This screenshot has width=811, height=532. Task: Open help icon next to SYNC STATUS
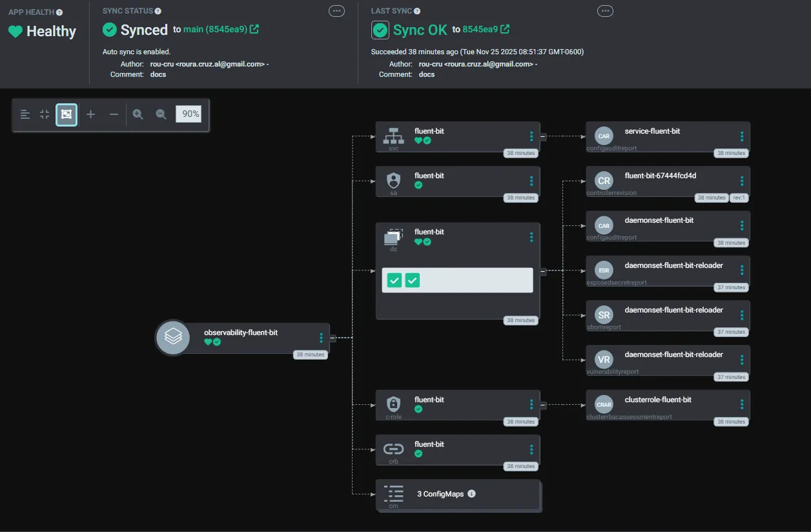158,11
